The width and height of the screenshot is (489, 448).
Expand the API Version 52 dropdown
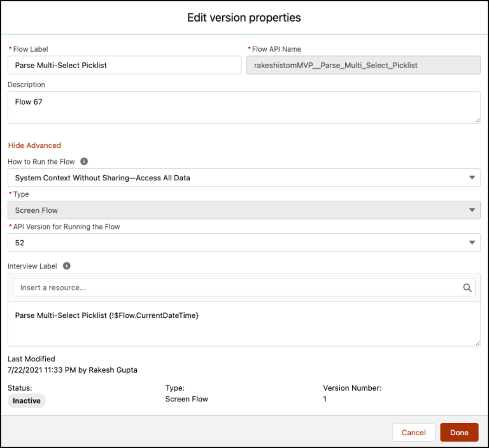coord(244,243)
